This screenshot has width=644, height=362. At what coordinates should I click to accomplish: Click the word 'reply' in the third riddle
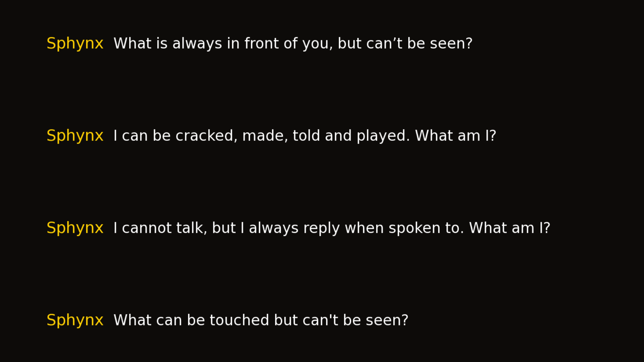point(321,228)
